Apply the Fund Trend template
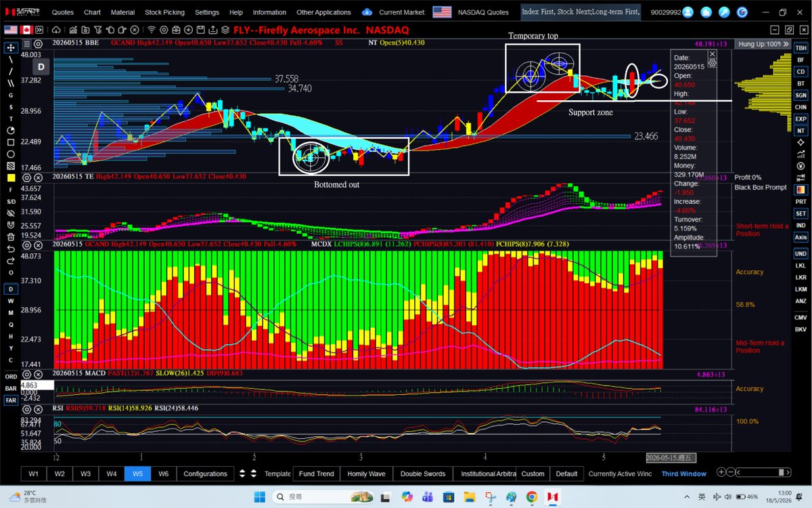Viewport: 812px width, 508px height. click(x=316, y=473)
